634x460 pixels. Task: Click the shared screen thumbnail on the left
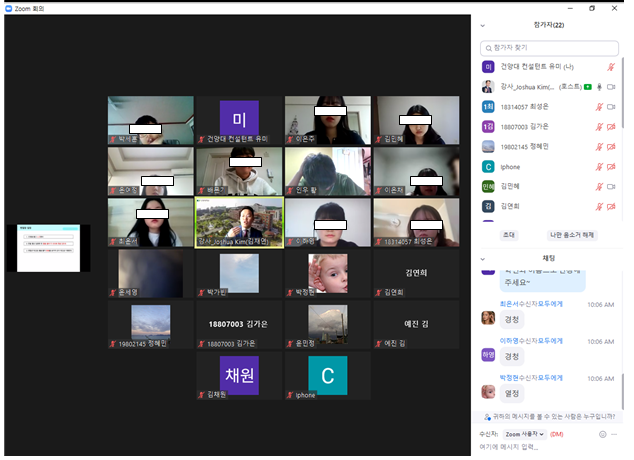point(48,248)
